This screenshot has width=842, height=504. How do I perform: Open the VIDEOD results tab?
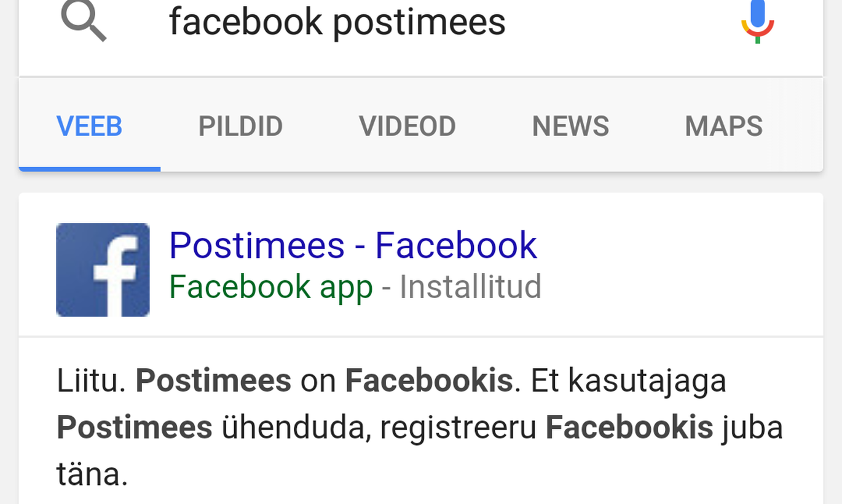407,126
